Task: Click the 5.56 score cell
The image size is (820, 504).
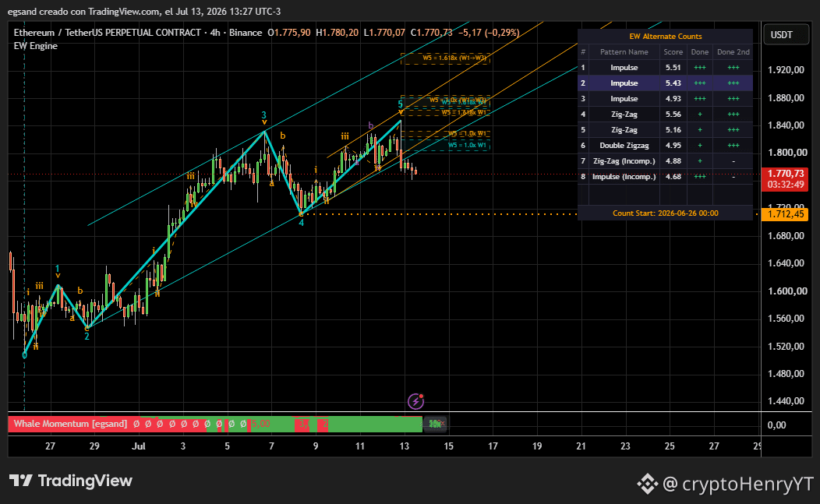Action: pyautogui.click(x=673, y=114)
